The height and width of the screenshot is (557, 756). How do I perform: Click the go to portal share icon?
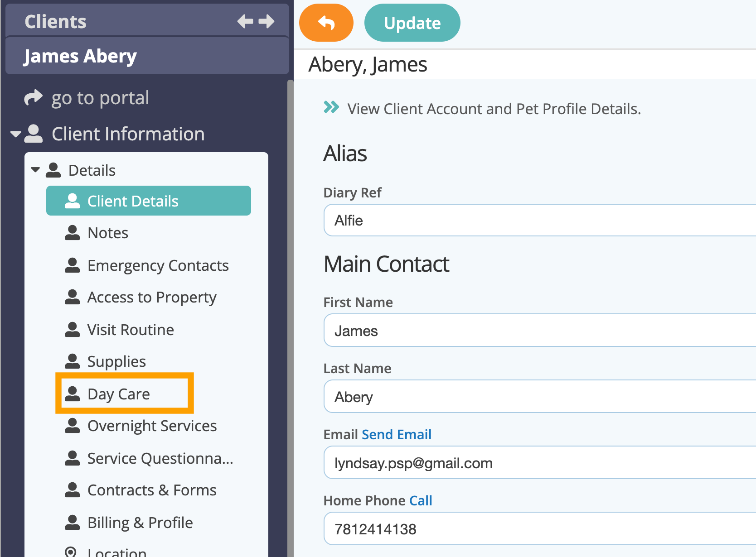click(x=33, y=97)
